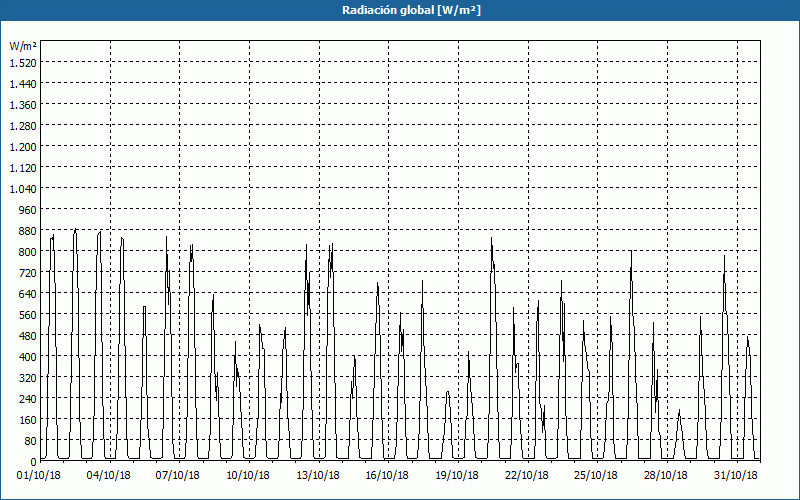Click the 07/10/18 date label
The height and width of the screenshot is (500, 800).
[x=178, y=476]
